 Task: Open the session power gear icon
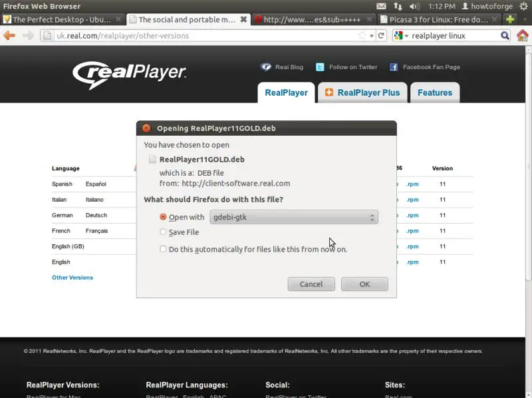coord(524,6)
